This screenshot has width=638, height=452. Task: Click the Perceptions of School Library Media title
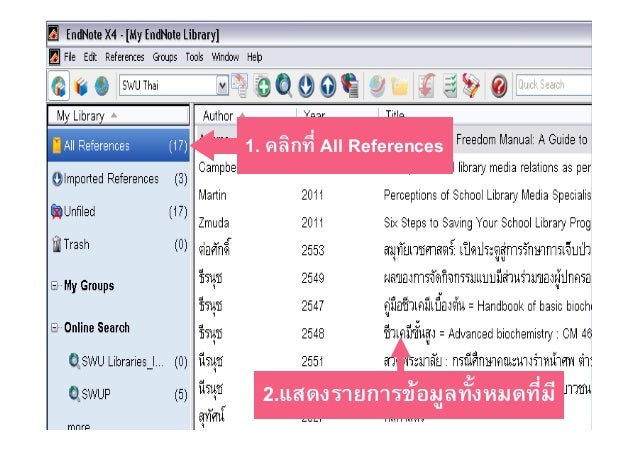pyautogui.click(x=487, y=195)
